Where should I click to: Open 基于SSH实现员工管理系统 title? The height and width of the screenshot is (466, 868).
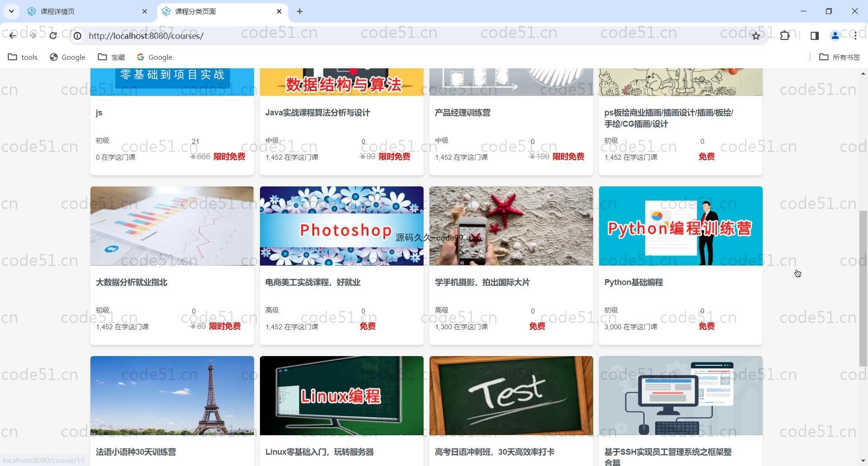[668, 456]
